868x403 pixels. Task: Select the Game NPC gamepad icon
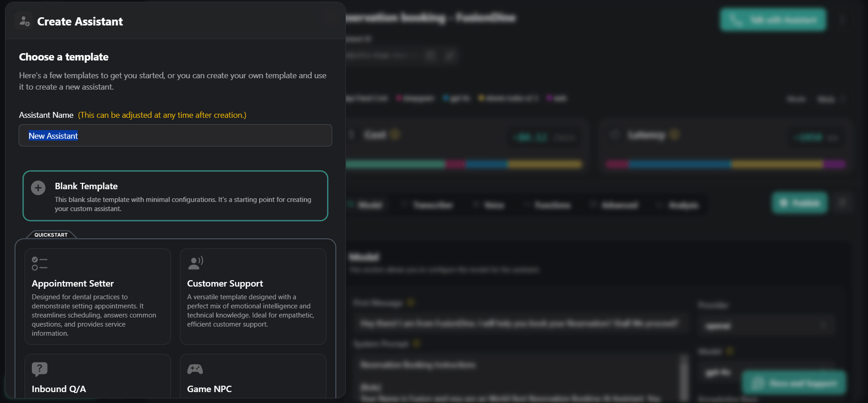(x=195, y=368)
